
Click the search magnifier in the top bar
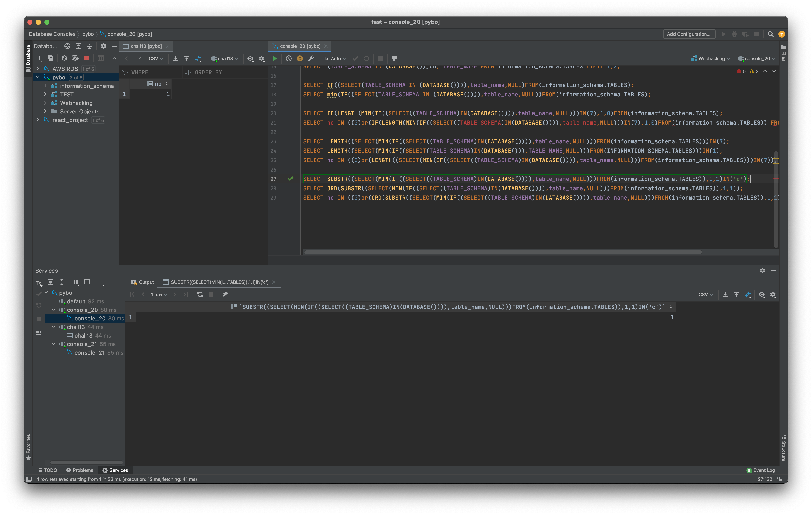(x=770, y=34)
